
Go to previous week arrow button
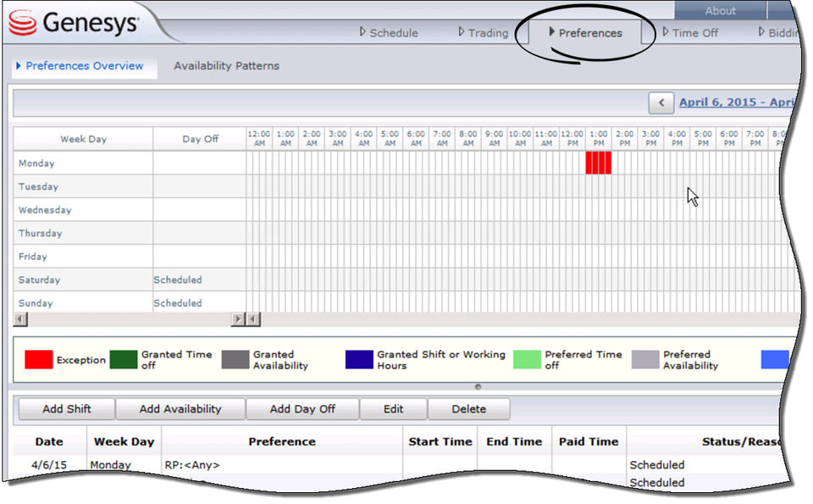(661, 102)
